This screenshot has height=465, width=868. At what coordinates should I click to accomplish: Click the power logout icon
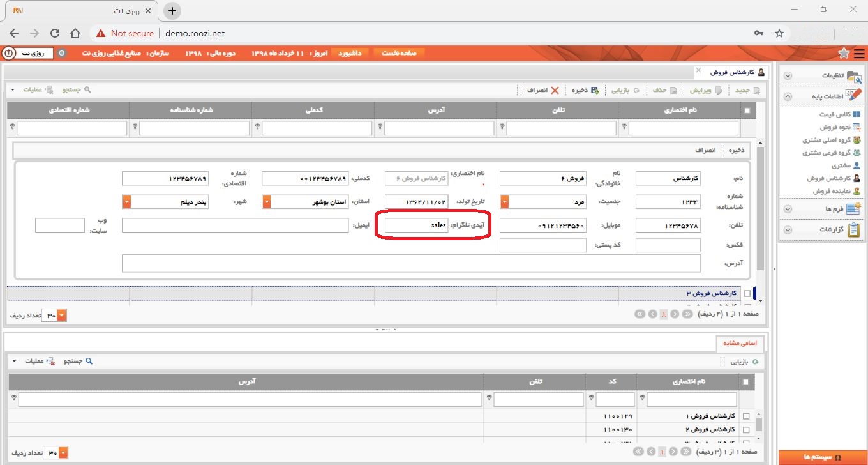[x=8, y=53]
